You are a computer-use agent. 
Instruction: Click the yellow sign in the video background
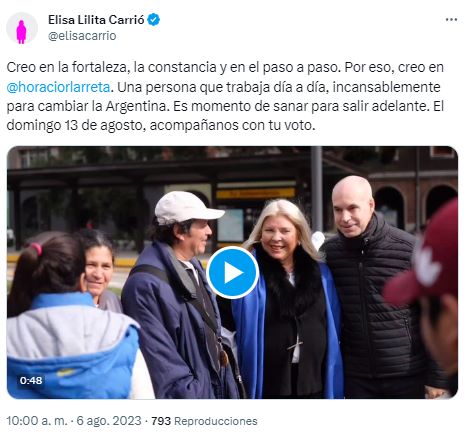point(256,193)
